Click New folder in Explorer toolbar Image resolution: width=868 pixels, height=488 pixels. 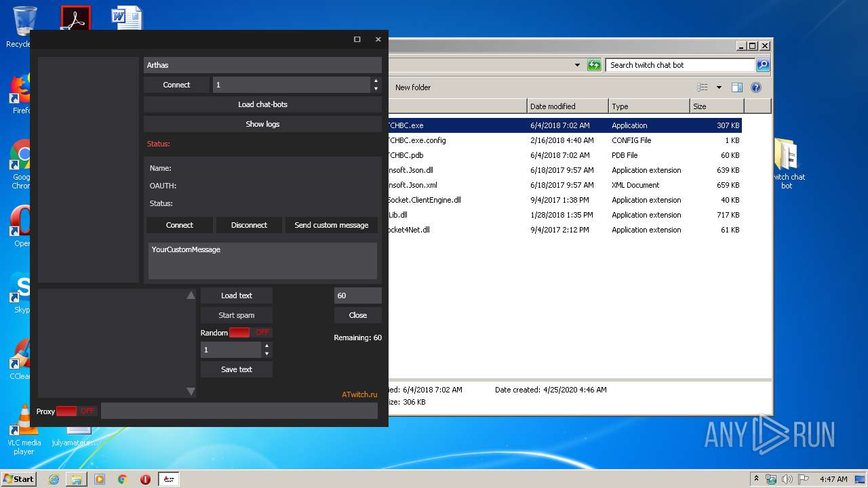pos(413,87)
